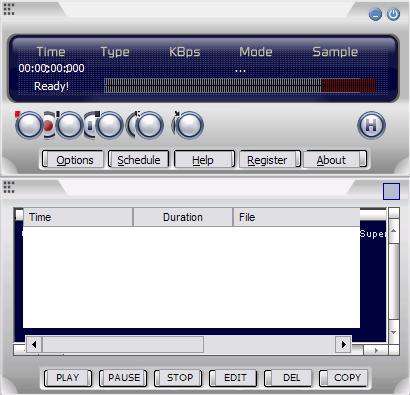The width and height of the screenshot is (410, 395).
Task: Click the horizontal scrollbar thumb
Action: click(123, 344)
